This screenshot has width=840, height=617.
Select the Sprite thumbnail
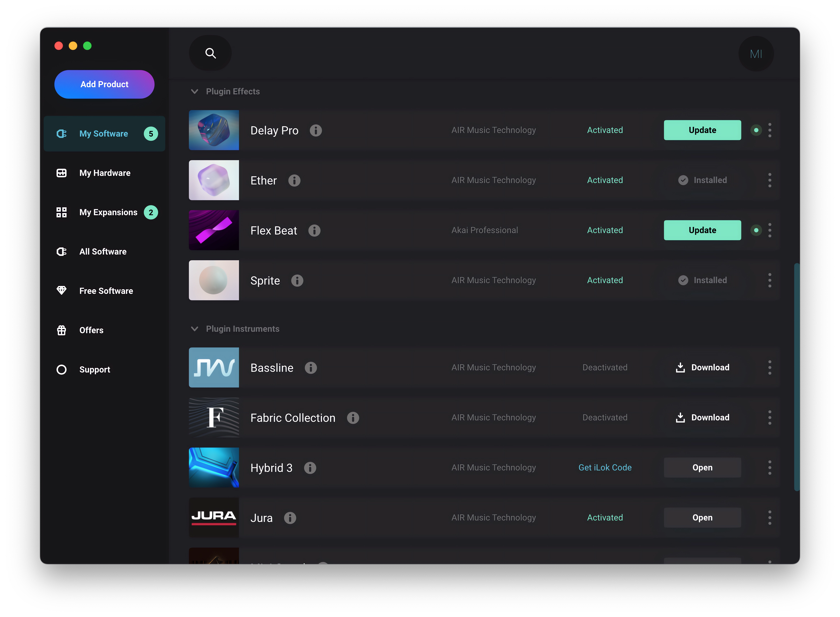[x=214, y=280]
